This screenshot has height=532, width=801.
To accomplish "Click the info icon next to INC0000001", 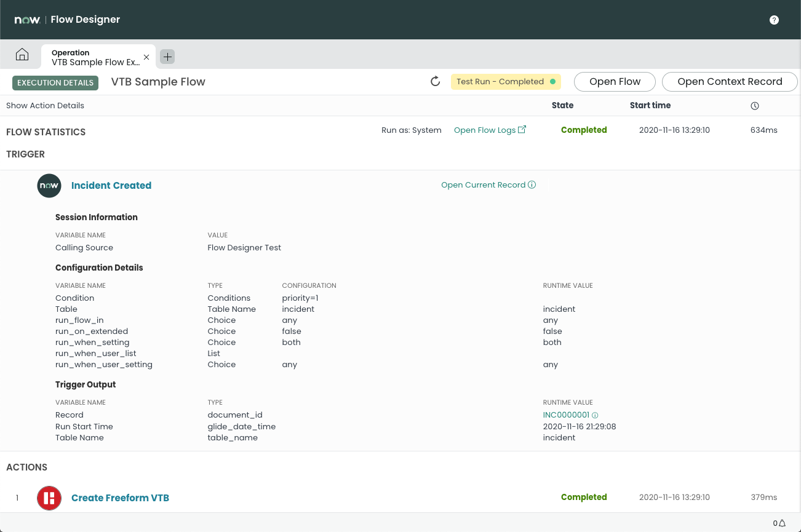I will (595, 415).
